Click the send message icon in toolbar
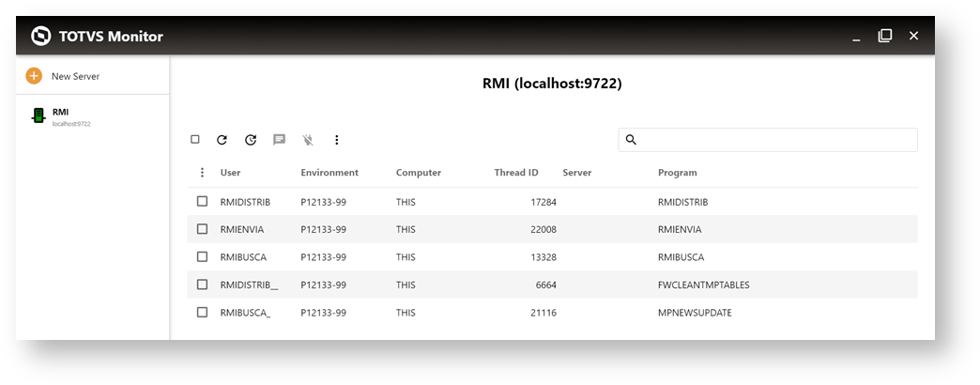Screen dimensions: 980x385 (x=280, y=140)
